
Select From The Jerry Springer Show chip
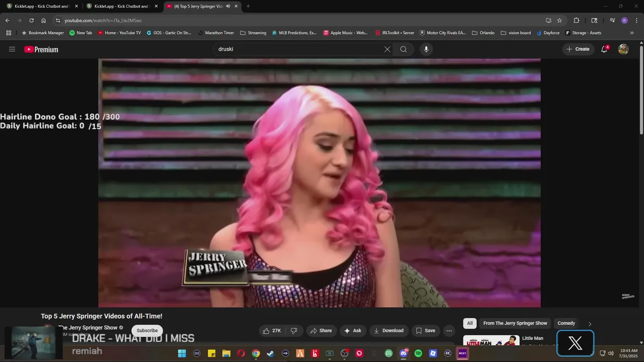515,323
